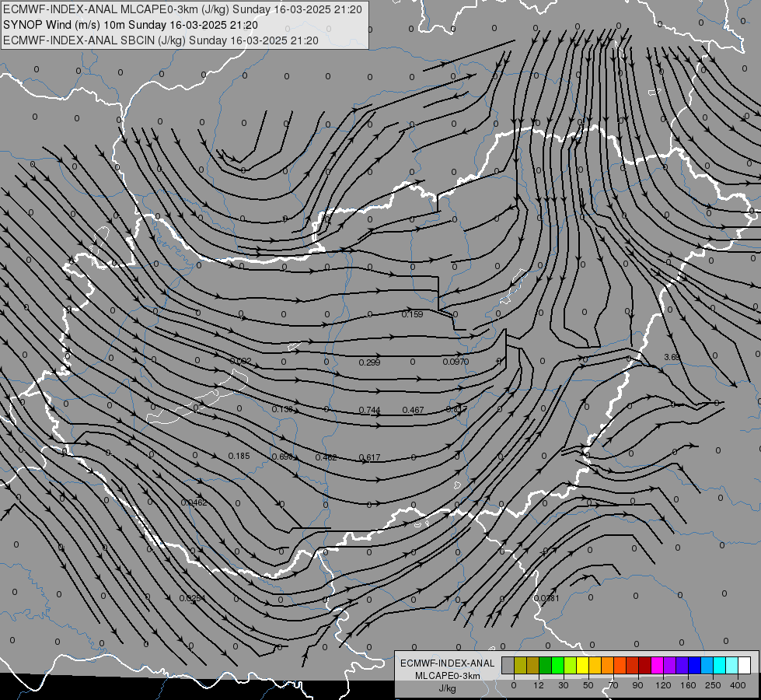Viewport: 761px width, 700px height.
Task: Click the legend title 'ECMWF-INDEX-ANAL'
Action: 447,663
